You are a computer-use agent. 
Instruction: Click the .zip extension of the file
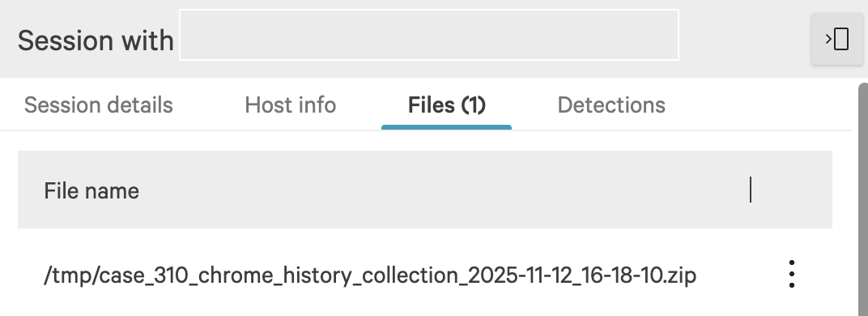(682, 275)
